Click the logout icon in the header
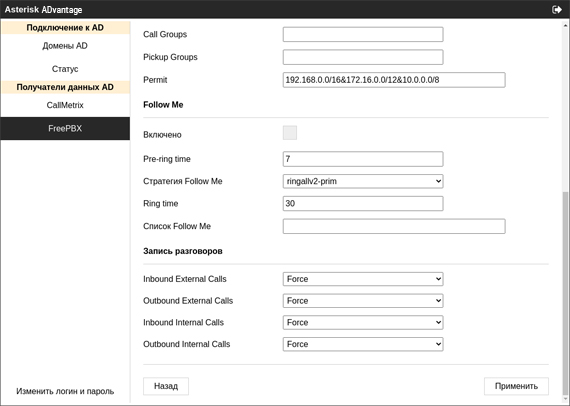The height and width of the screenshot is (406, 570). 557,9
